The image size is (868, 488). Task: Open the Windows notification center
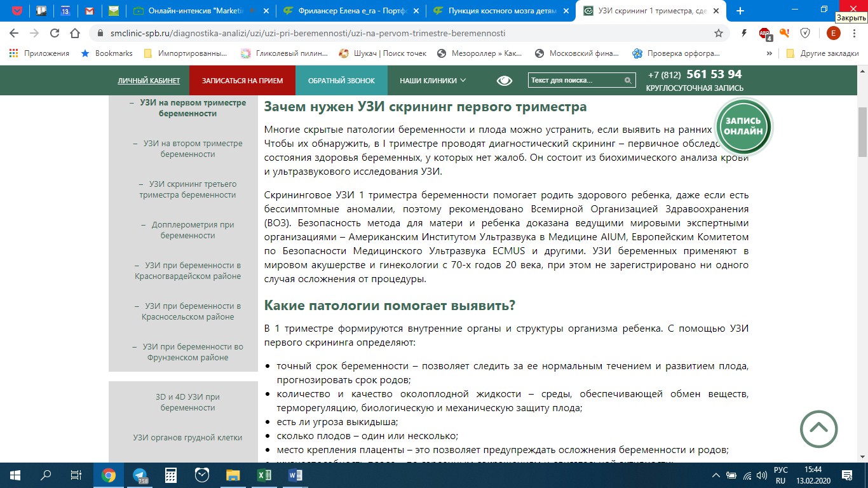[x=847, y=475]
